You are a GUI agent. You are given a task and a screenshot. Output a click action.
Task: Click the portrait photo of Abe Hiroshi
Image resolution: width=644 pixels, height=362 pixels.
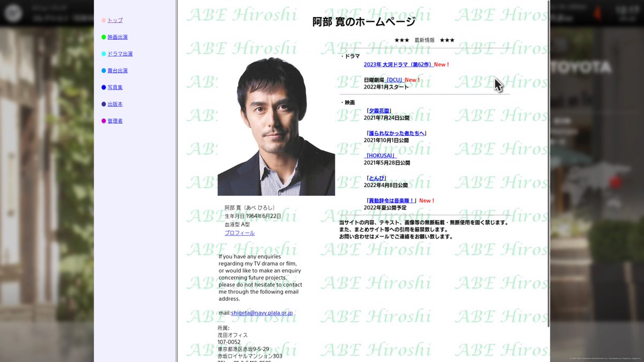point(276,126)
